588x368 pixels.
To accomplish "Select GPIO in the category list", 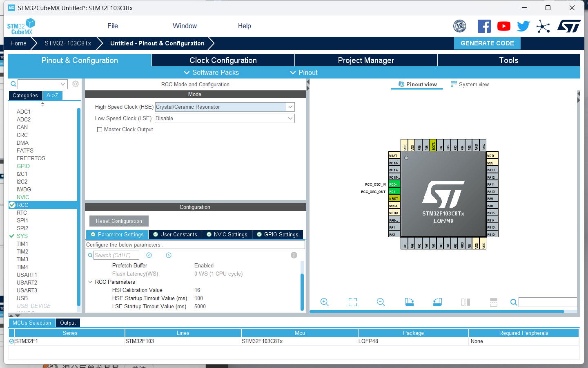I will pyautogui.click(x=23, y=166).
